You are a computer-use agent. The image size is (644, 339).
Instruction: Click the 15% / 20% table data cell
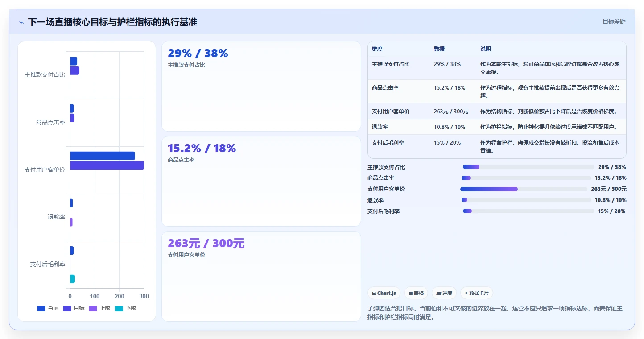(453, 146)
